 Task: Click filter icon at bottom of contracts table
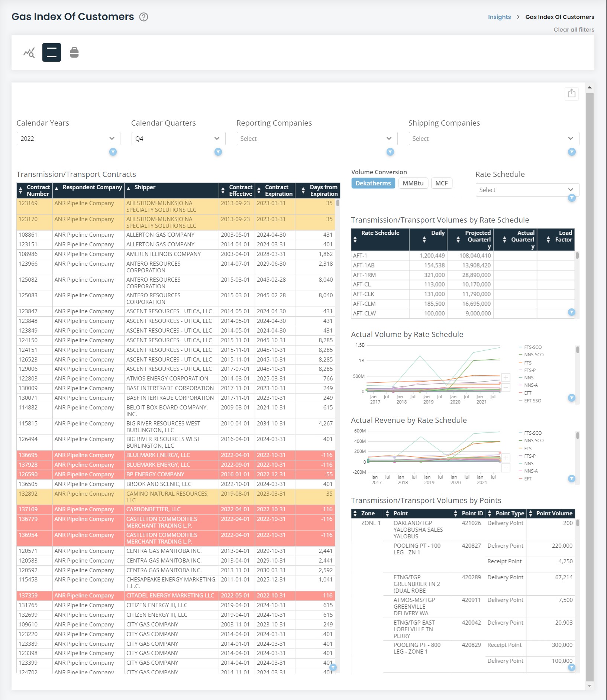pos(333,667)
